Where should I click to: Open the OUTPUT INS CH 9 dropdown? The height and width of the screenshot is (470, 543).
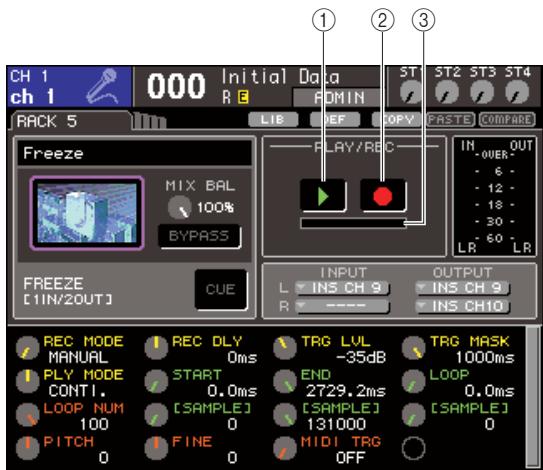[x=462, y=288]
